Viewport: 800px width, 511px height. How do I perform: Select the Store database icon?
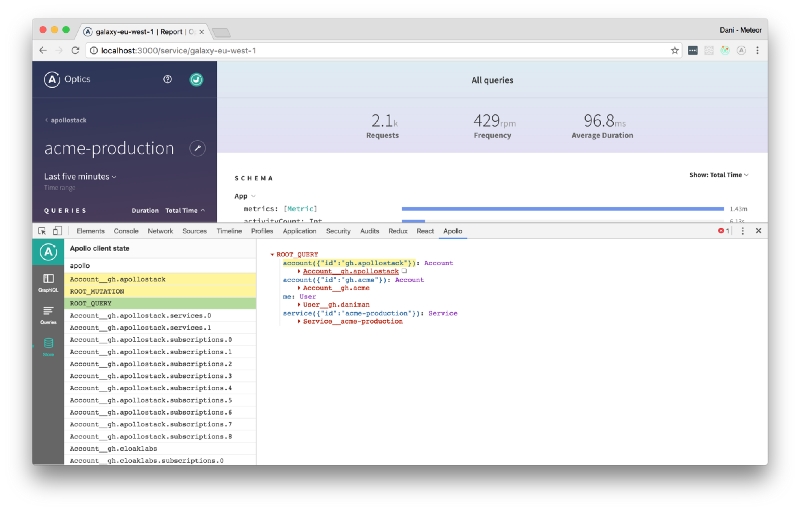[x=48, y=345]
